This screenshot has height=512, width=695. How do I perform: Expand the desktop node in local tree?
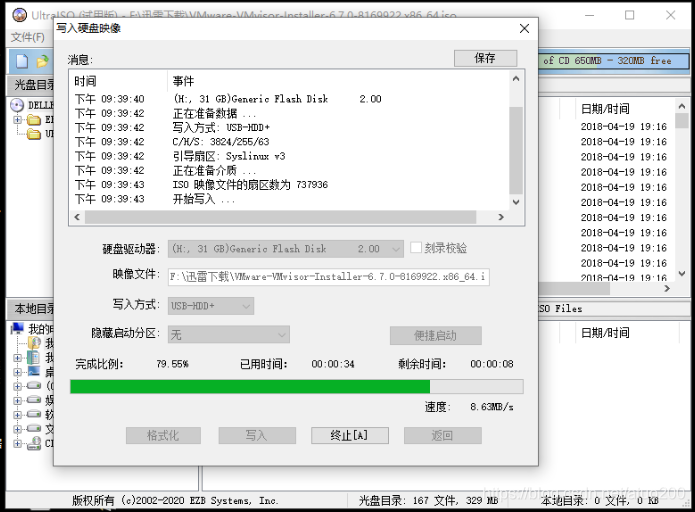click(x=17, y=372)
